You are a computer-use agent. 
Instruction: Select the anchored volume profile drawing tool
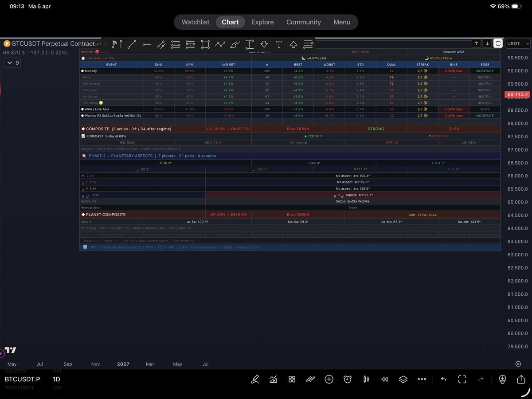point(117,44)
